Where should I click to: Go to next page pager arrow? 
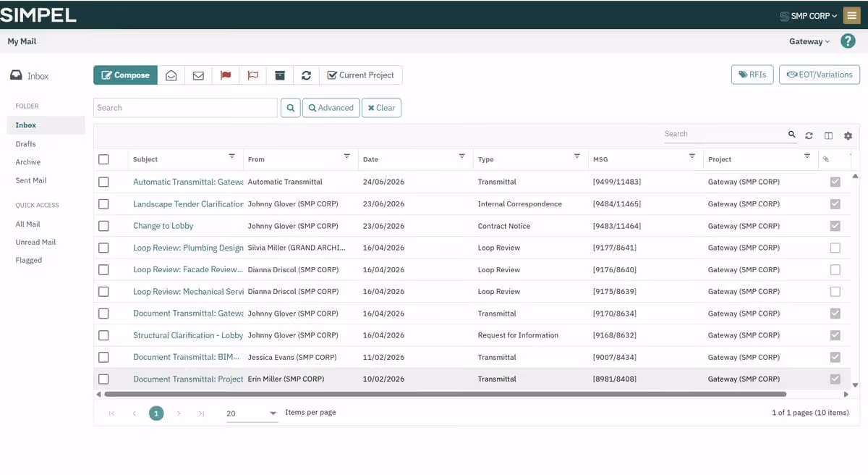tap(179, 413)
